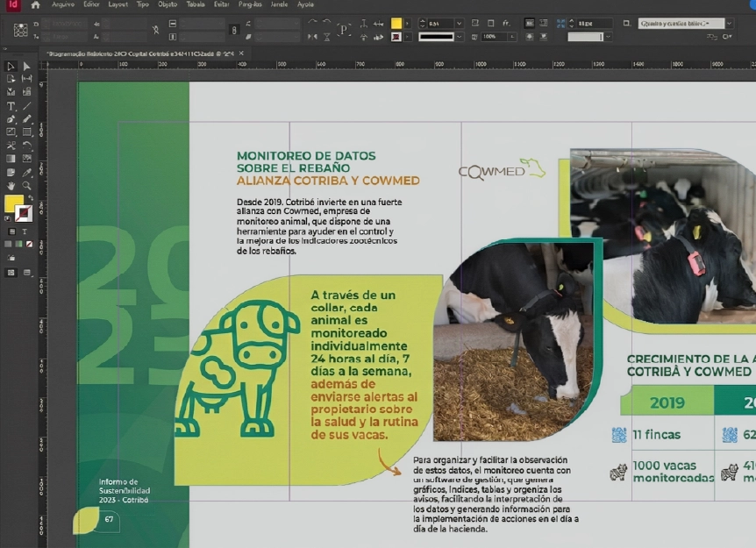
Task: Flip vertical icon in control bar
Action: tap(326, 37)
